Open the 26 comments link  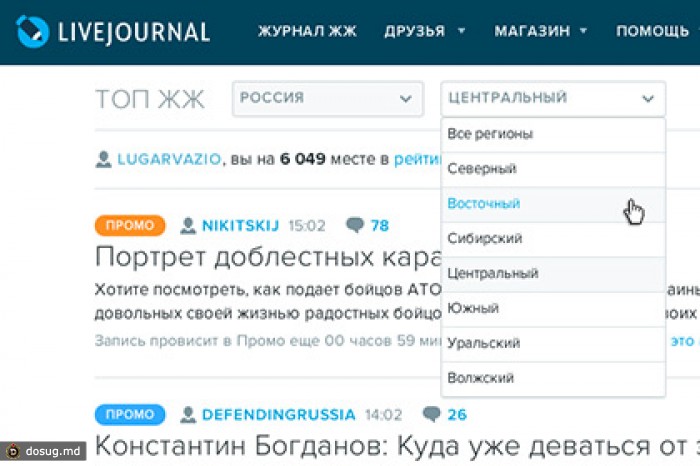457,415
